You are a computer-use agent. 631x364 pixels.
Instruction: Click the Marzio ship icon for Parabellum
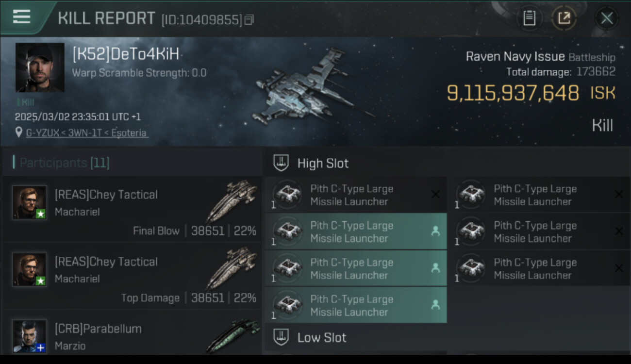tap(234, 336)
